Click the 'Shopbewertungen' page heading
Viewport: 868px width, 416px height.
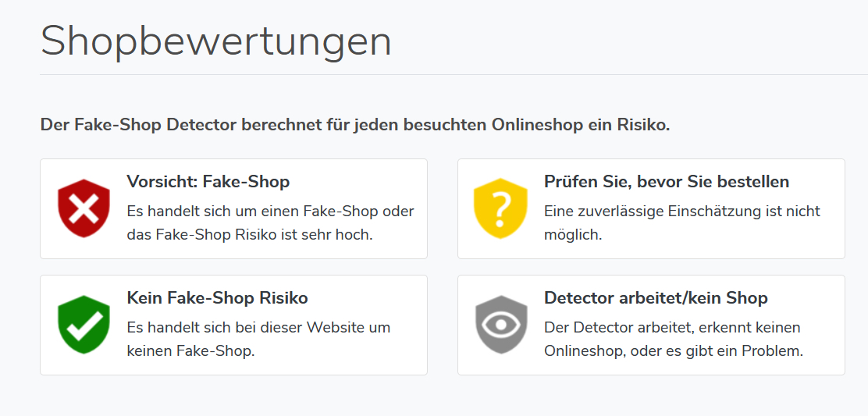tap(215, 41)
